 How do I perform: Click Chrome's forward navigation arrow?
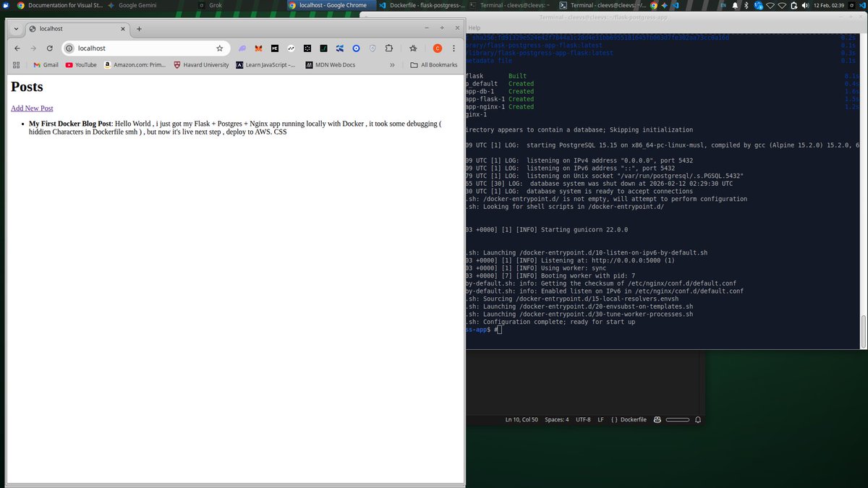click(x=33, y=48)
